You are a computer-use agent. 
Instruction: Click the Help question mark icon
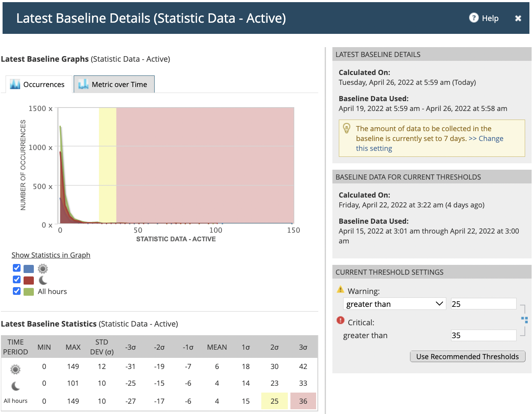point(473,18)
